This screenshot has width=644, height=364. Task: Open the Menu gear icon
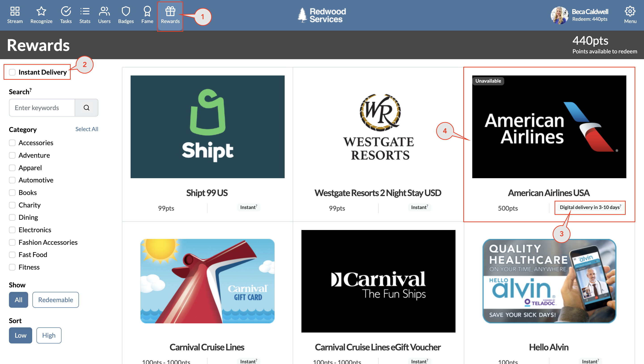630,11
